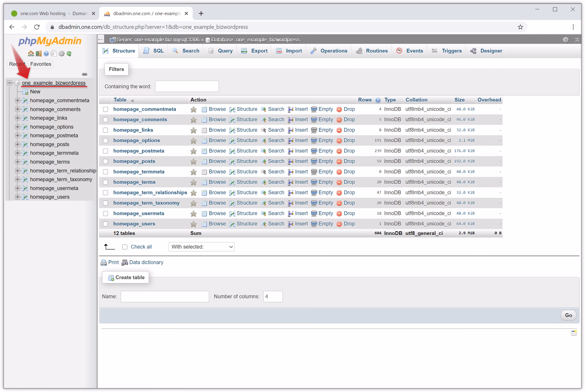This screenshot has width=585, height=392.
Task: Sort by the Table column header
Action: (120, 100)
